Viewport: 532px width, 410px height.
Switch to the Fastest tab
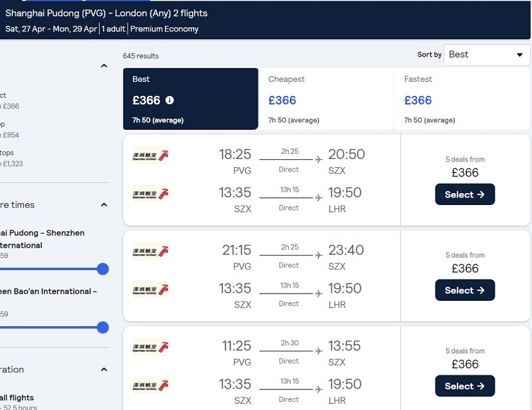tap(462, 99)
